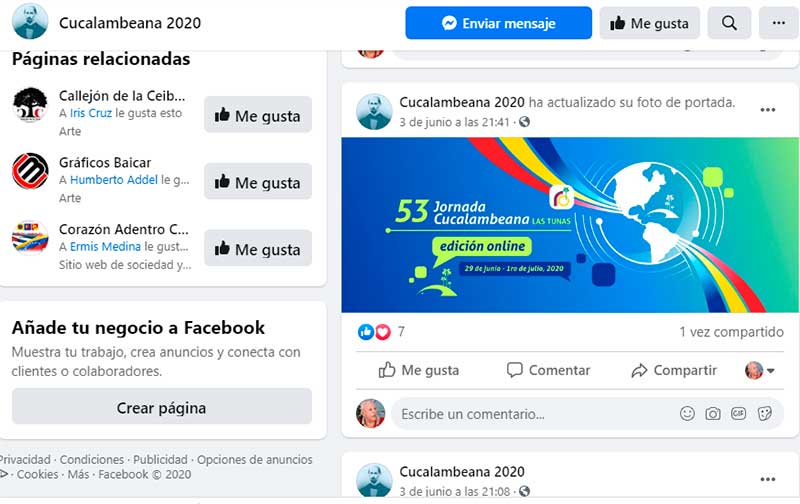Image resolution: width=800 pixels, height=504 pixels.
Task: Like the Gráficos Baicar page
Action: [258, 182]
